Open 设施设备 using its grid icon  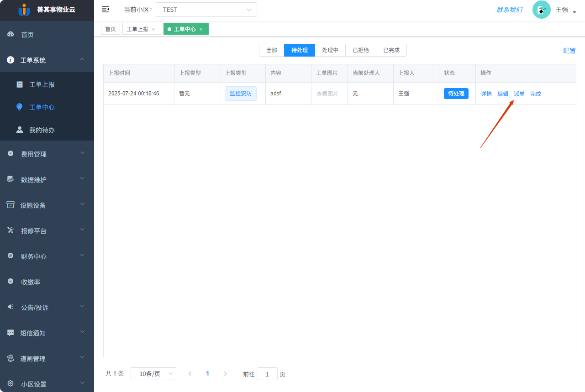click(10, 205)
